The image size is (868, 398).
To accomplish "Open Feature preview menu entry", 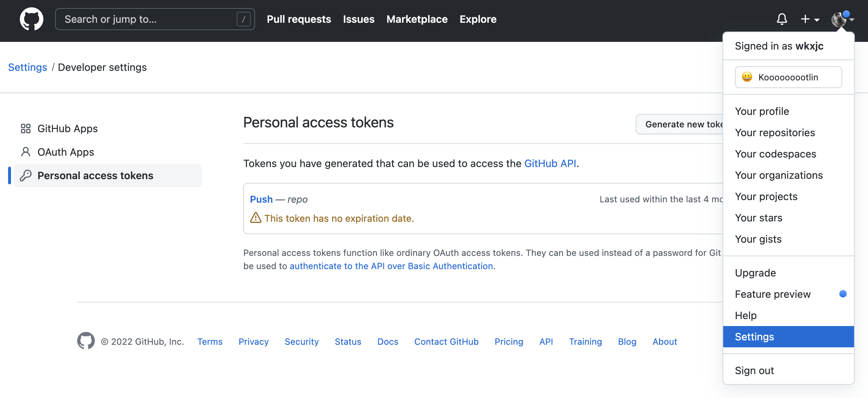I will [x=772, y=294].
